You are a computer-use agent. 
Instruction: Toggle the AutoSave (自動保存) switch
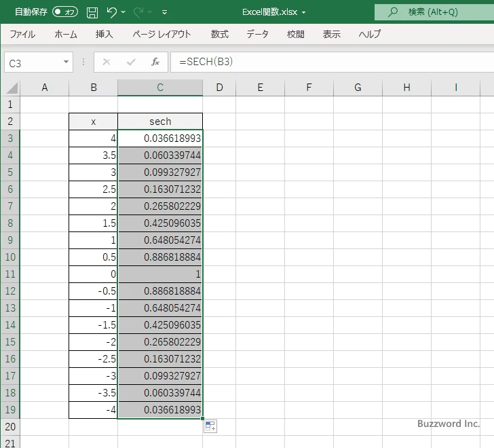coord(65,12)
